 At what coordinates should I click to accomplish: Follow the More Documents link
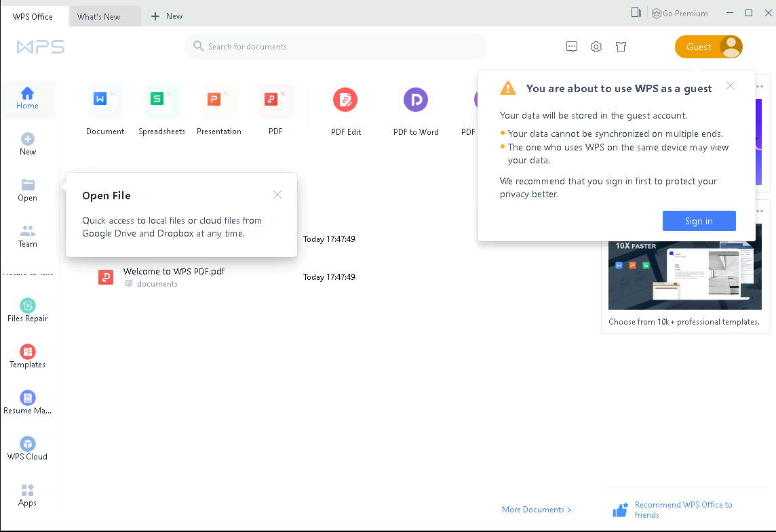[x=537, y=510]
